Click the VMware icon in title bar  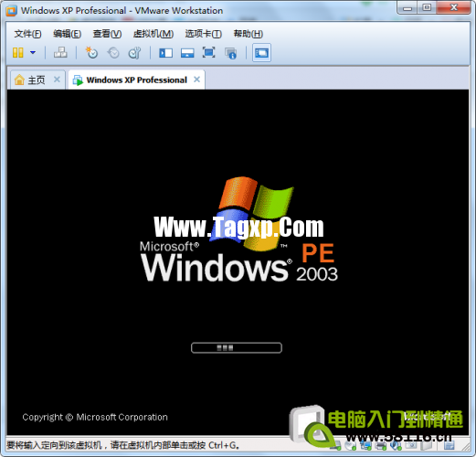12,11
